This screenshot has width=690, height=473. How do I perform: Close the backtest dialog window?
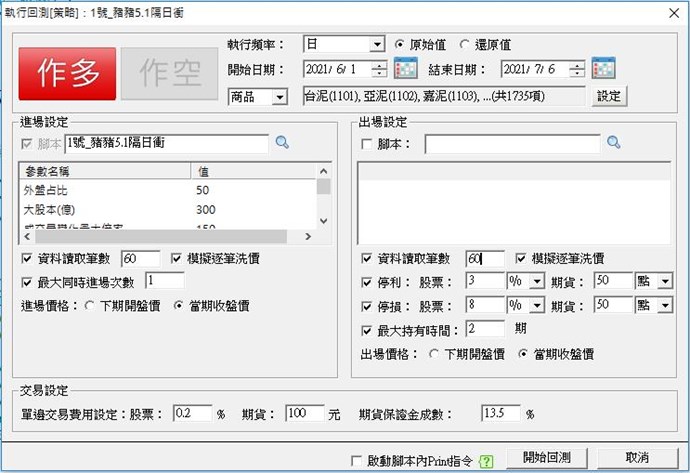[x=672, y=11]
